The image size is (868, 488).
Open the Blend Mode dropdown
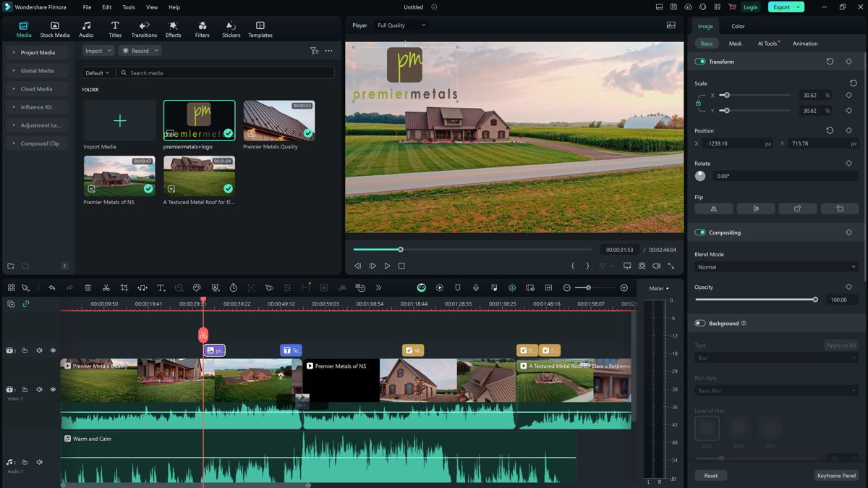pyautogui.click(x=776, y=267)
